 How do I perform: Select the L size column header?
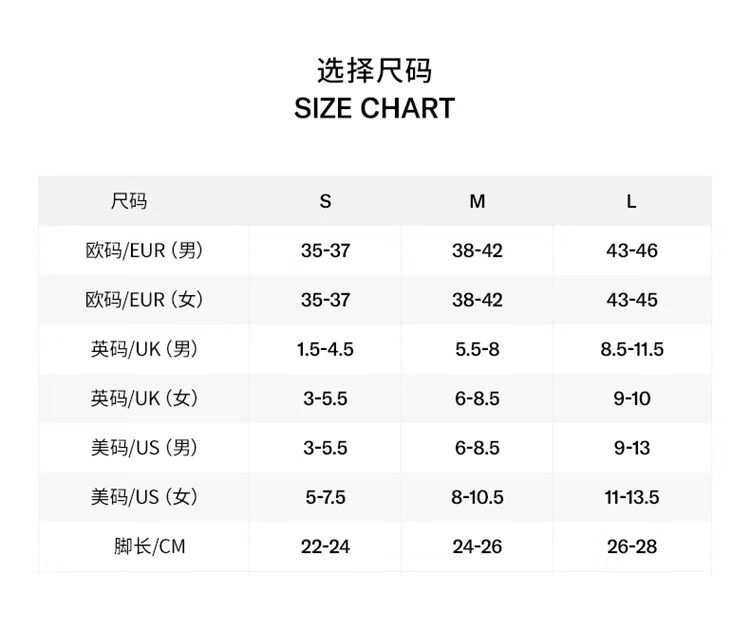click(631, 201)
